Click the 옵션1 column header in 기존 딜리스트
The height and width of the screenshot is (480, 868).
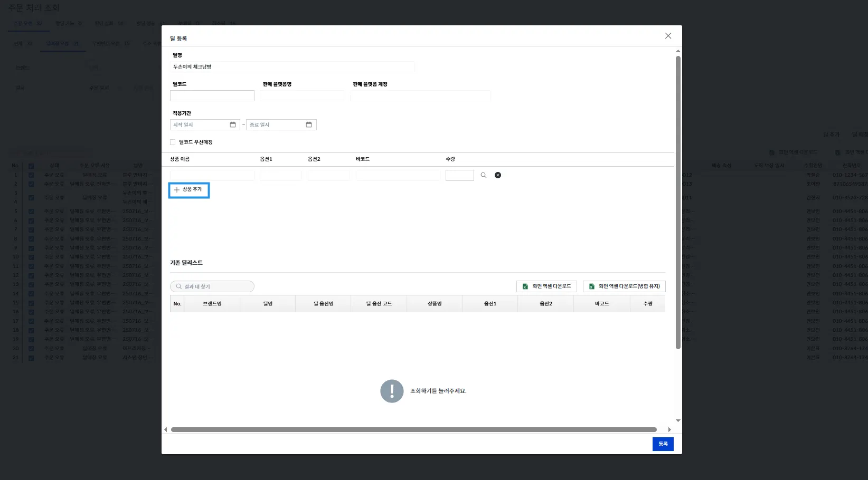click(x=490, y=304)
